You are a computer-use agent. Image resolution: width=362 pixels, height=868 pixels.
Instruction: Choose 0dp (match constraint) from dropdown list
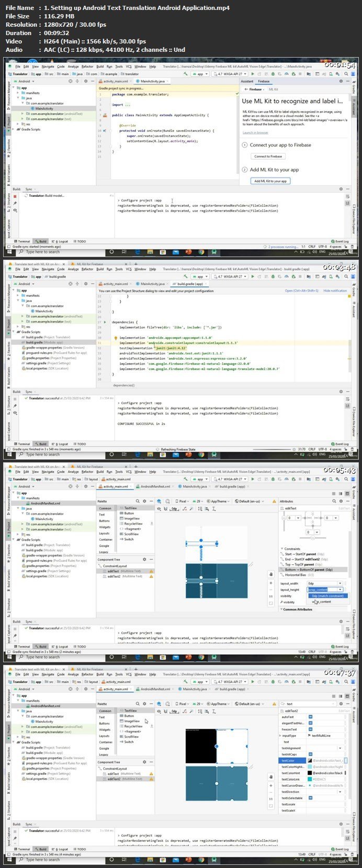pyautogui.click(x=327, y=596)
